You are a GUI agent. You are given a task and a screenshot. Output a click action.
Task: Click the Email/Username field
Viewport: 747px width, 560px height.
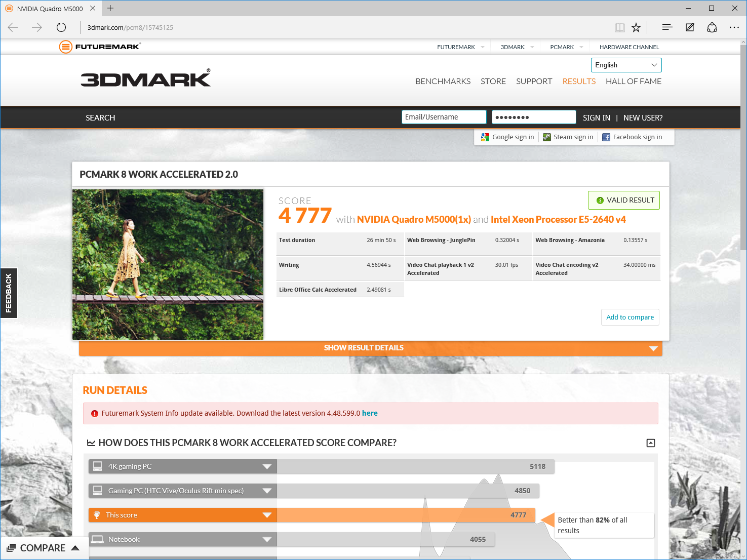(444, 117)
